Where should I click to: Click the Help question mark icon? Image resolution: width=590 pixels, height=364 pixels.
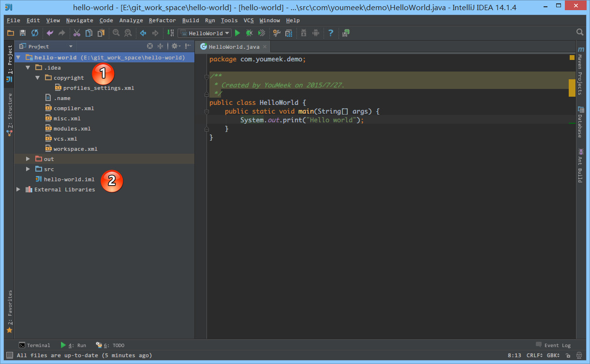331,33
